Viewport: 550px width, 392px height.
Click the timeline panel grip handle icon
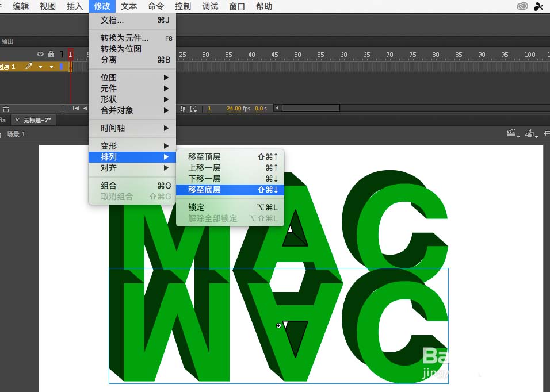pos(63,109)
